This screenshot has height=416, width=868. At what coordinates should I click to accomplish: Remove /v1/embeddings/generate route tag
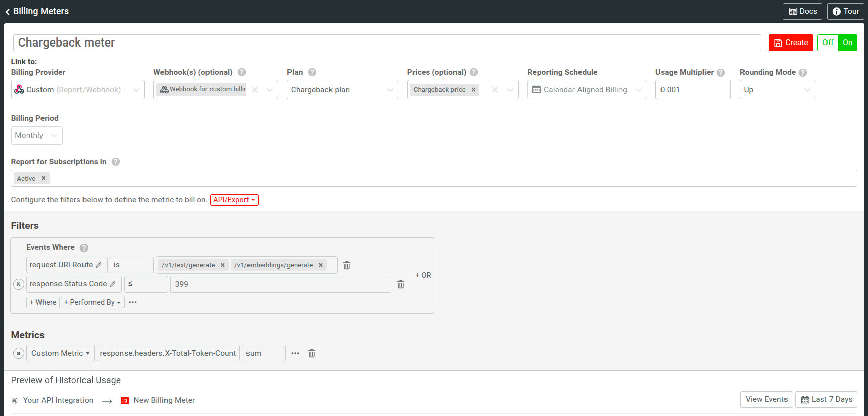point(320,265)
